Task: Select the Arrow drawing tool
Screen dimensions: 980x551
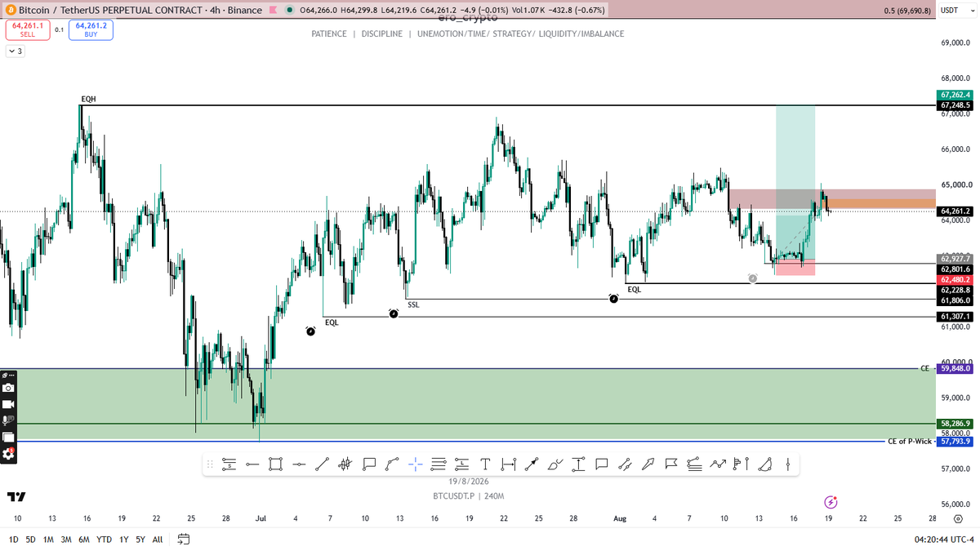Action: [x=532, y=464]
